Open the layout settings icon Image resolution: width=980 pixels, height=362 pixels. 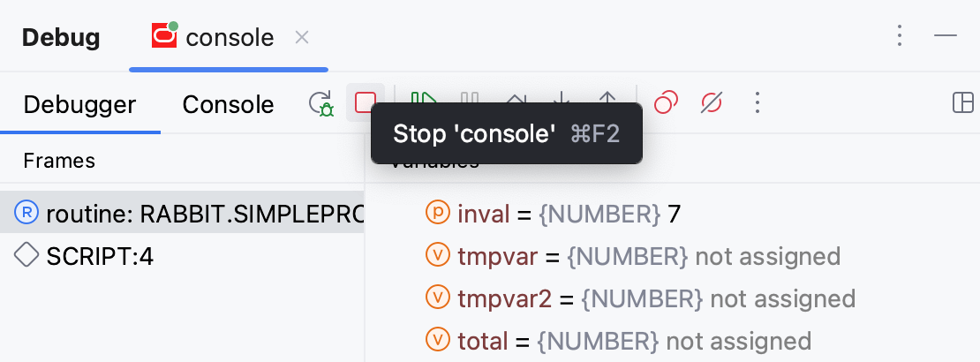coord(962,104)
